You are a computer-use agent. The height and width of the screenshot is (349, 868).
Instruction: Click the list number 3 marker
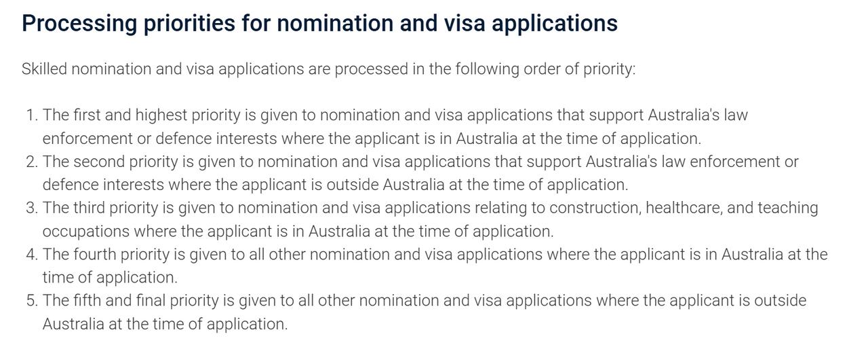tap(31, 208)
